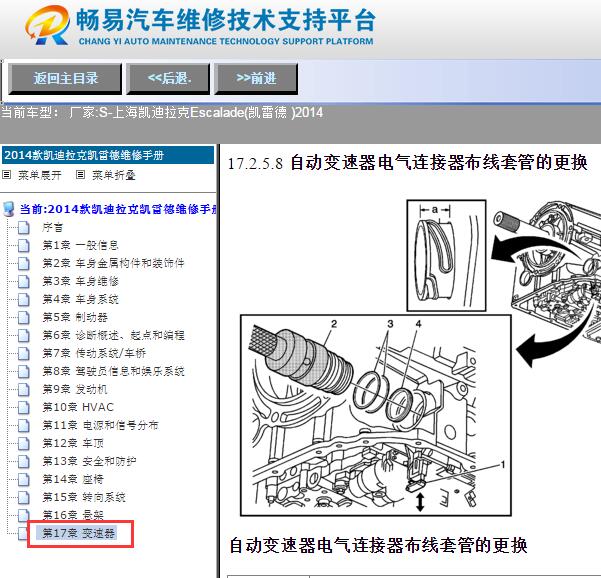601x578 pixels.
Task: Click the 当前车型 vehicle info text
Action: tap(162, 113)
